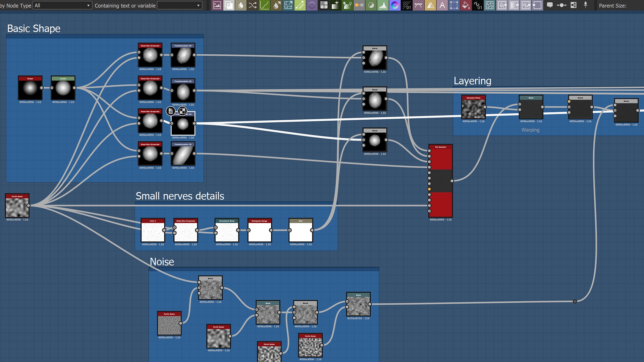Insert a Channel Shuffle node

[x=253, y=5]
